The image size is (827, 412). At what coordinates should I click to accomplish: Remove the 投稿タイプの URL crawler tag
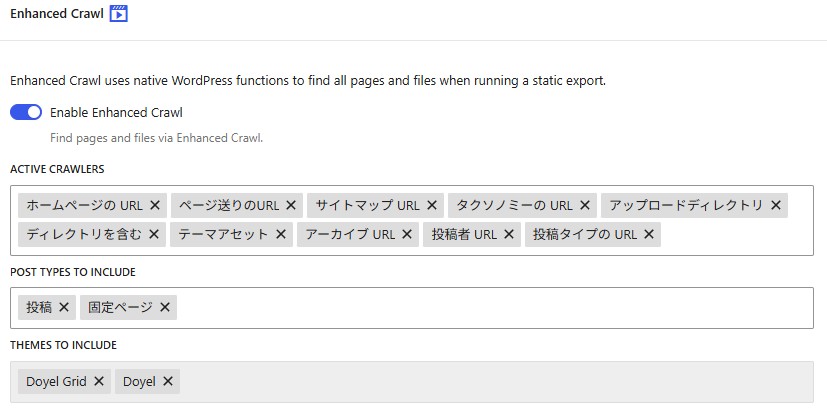[x=649, y=234]
